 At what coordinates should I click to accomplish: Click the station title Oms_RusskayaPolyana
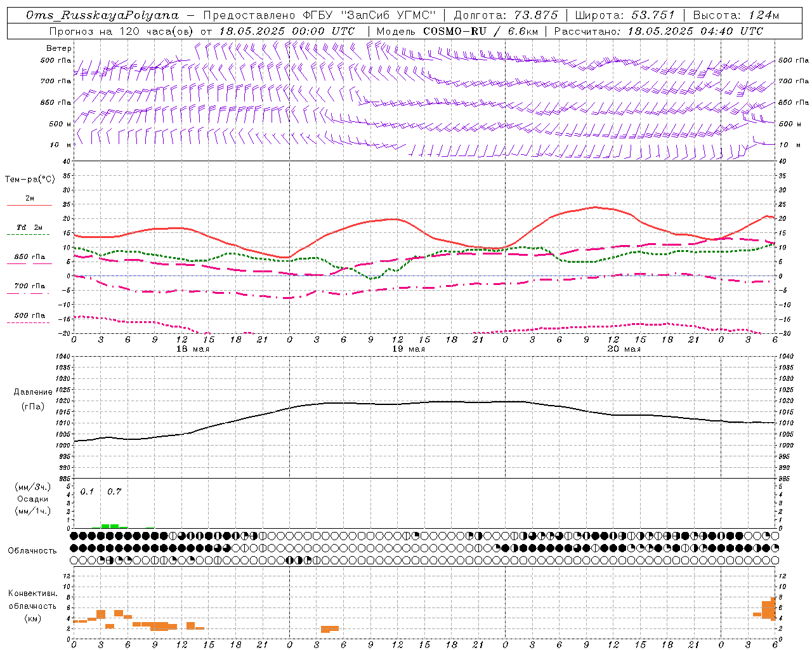(x=103, y=15)
